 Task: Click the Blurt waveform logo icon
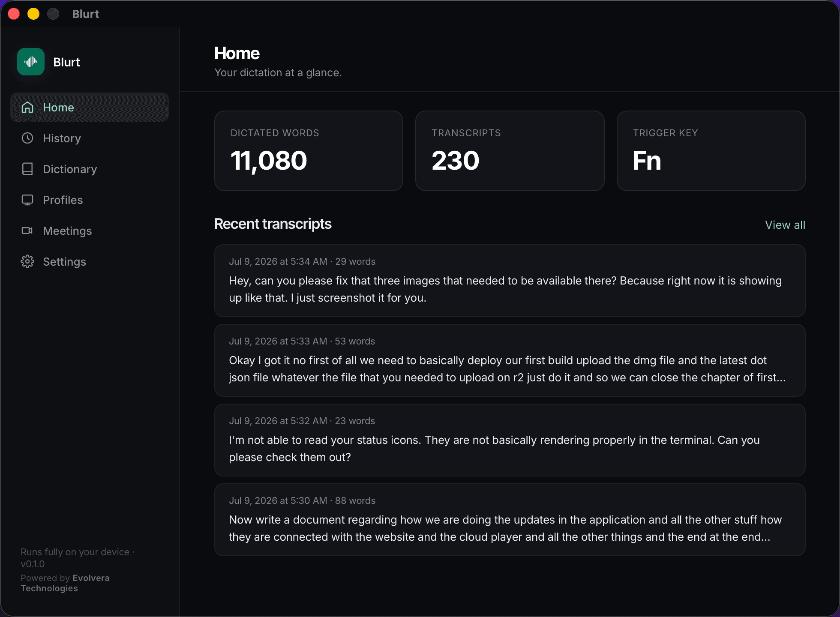(31, 62)
